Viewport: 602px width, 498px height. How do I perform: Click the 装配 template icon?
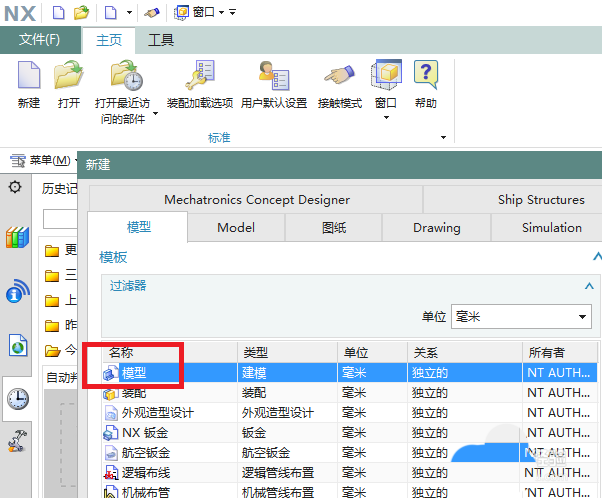(111, 394)
